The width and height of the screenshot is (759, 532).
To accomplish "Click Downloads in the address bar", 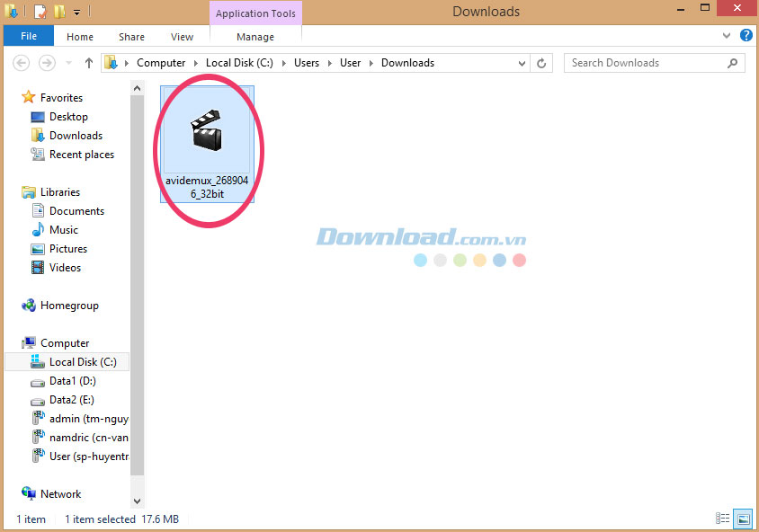I will [407, 63].
